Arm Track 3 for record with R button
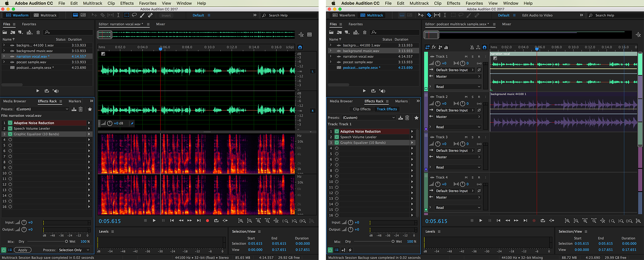This screenshot has height=260, width=644. click(479, 137)
